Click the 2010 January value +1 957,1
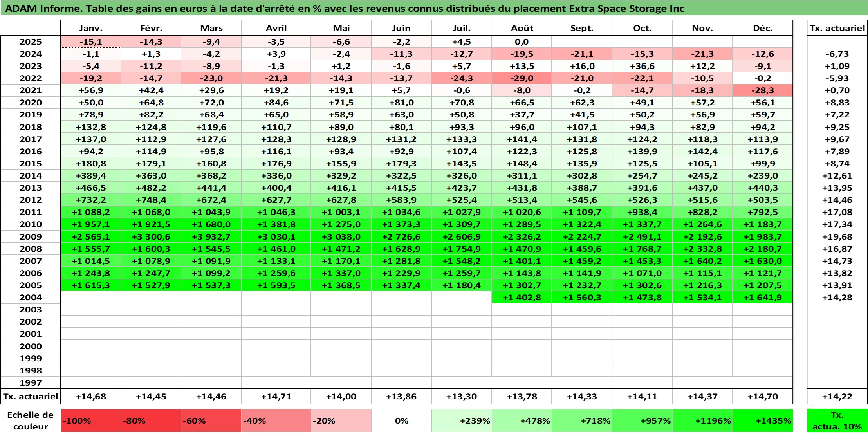This screenshot has height=433, width=868. [x=91, y=224]
